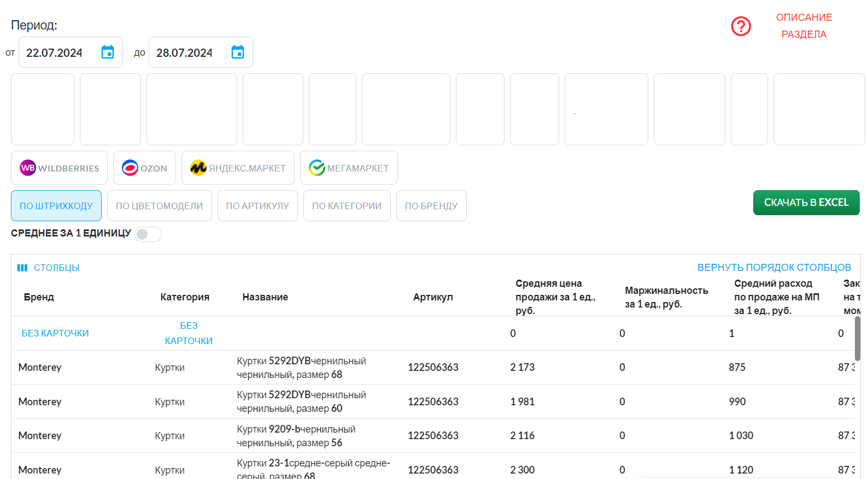Image resolution: width=868 pixels, height=479 pixels.
Task: Click the end date field 28.07.2024
Action: point(201,52)
